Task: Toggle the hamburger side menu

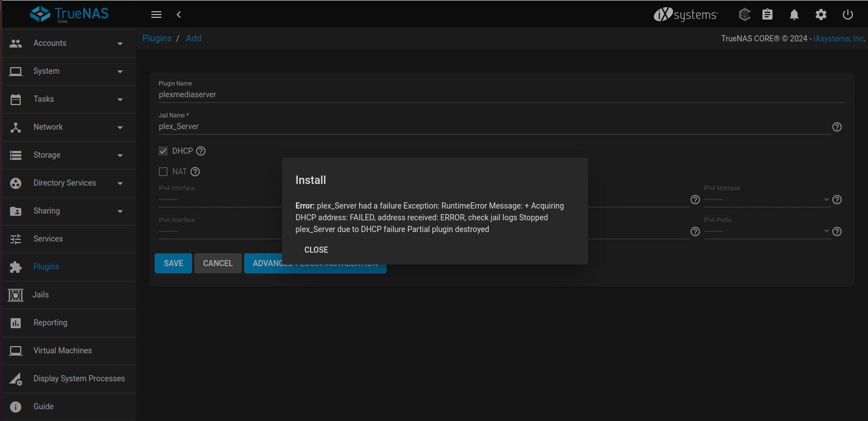Action: pyautogui.click(x=156, y=15)
